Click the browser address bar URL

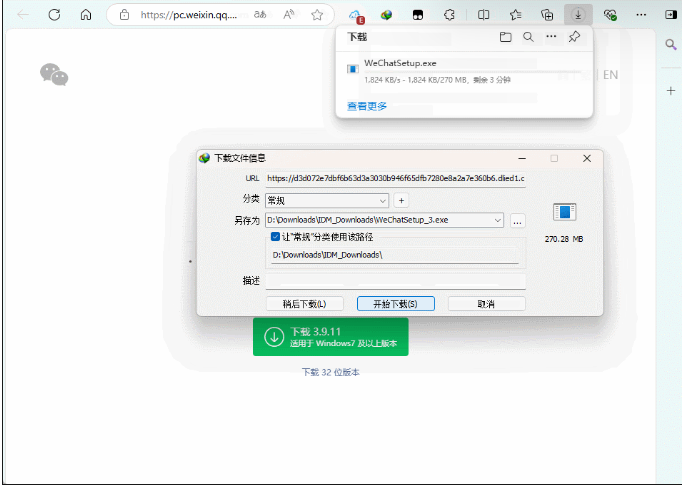(188, 15)
